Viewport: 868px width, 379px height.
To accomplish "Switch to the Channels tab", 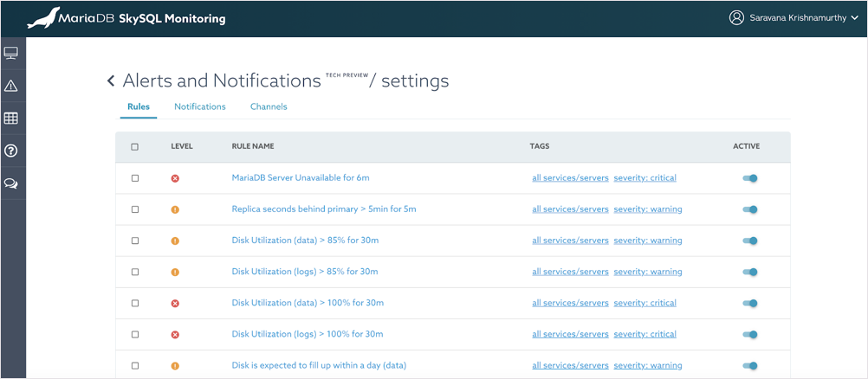I will (x=269, y=107).
